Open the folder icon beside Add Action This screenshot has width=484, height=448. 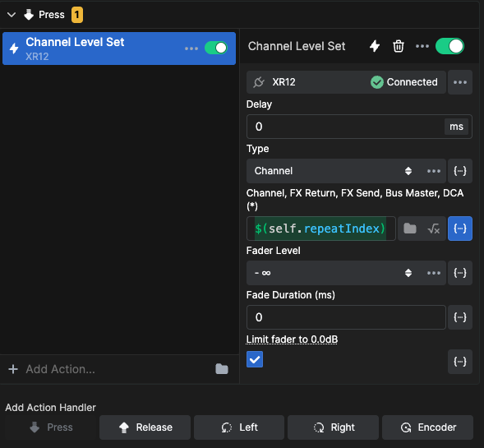coord(222,369)
